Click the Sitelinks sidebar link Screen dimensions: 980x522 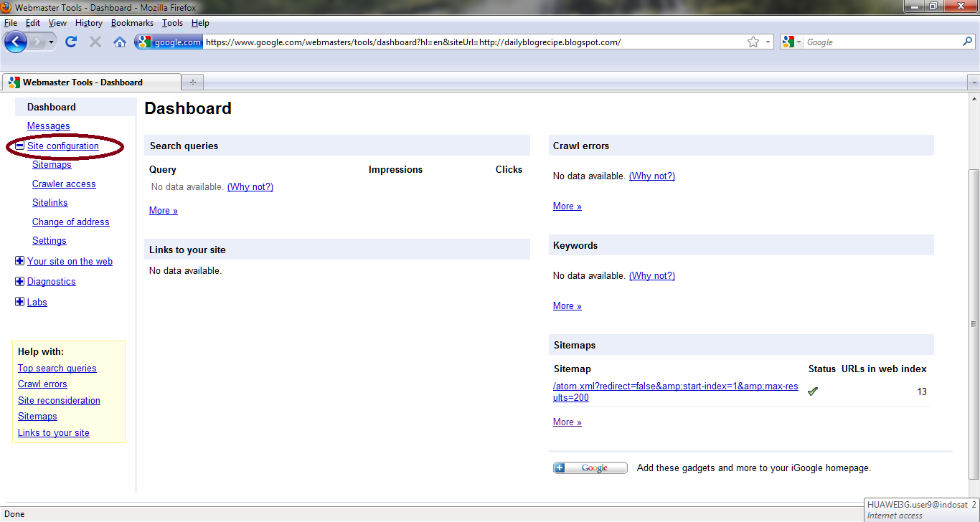[50, 203]
